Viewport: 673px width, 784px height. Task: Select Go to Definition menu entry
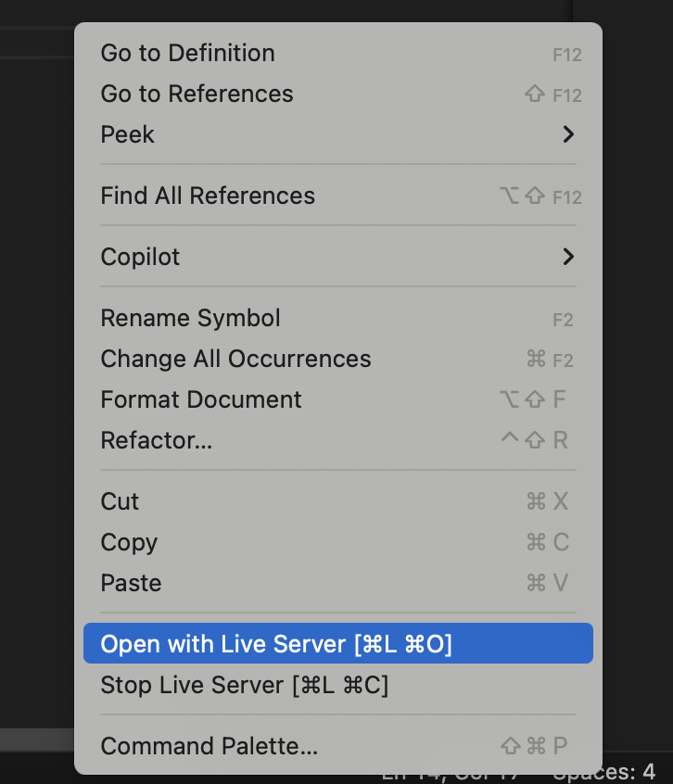188,53
